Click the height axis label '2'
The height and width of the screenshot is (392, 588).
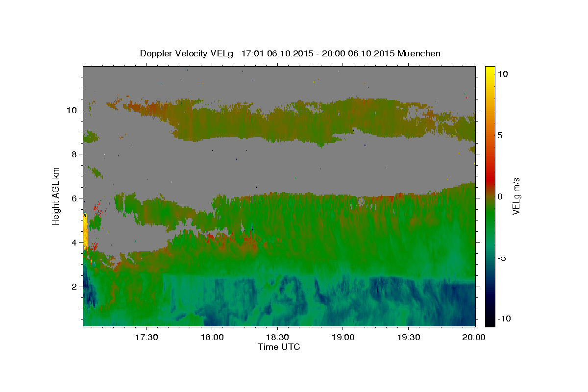click(x=74, y=286)
